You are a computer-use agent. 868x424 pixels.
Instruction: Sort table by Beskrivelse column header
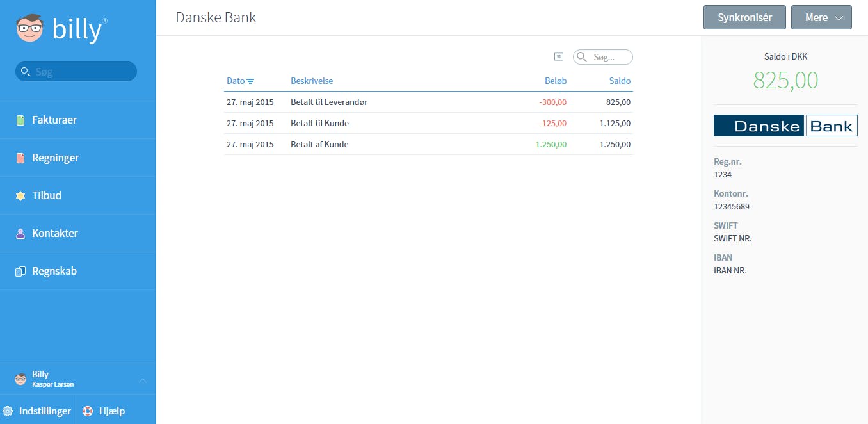[312, 81]
